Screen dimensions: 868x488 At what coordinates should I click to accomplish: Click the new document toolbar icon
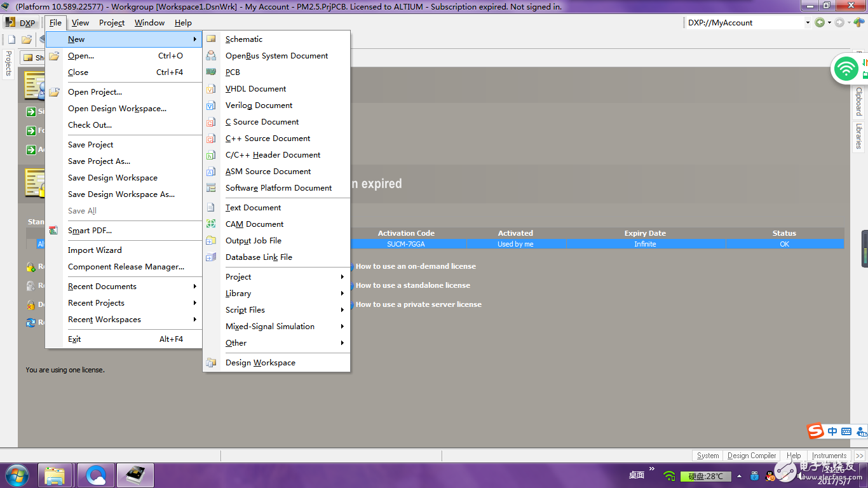point(11,39)
